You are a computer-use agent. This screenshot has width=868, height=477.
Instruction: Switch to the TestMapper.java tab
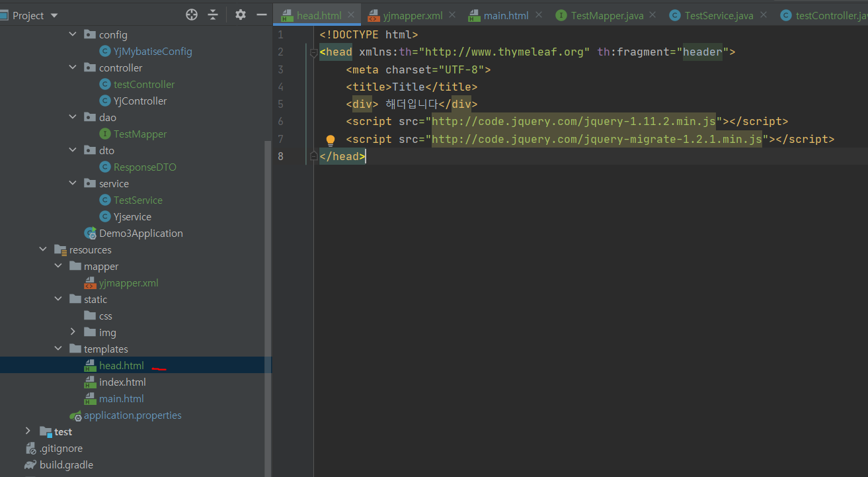point(606,15)
